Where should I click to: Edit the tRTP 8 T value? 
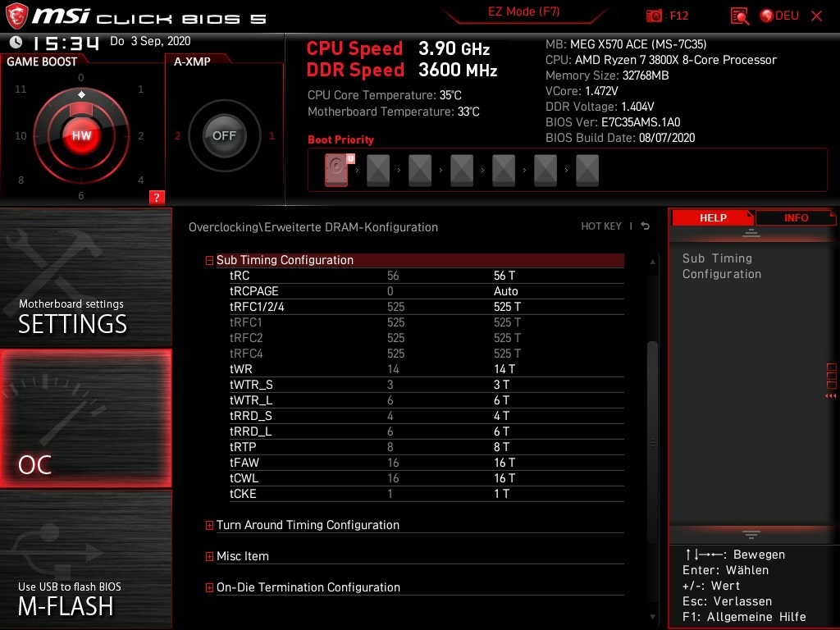[x=501, y=447]
